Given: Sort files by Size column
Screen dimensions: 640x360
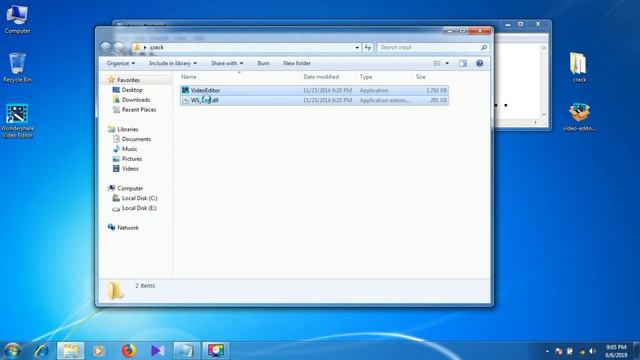Looking at the screenshot, I should click(420, 77).
